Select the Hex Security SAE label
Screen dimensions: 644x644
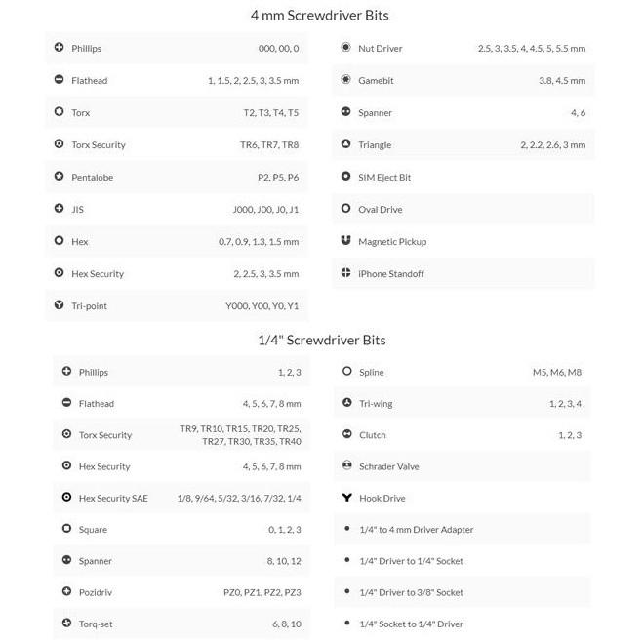[113, 498]
